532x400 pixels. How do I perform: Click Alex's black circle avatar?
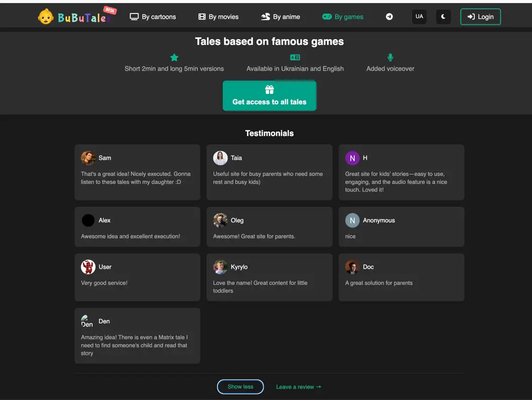(88, 221)
